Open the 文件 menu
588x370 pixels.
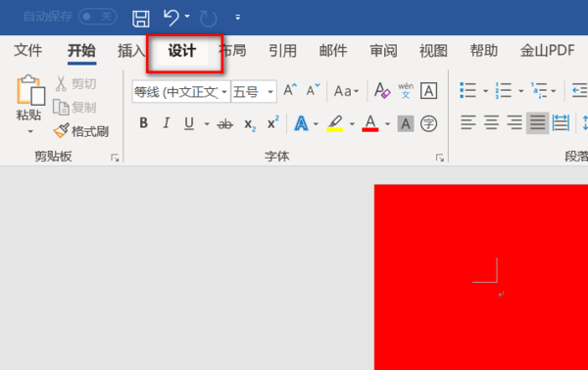tap(28, 51)
